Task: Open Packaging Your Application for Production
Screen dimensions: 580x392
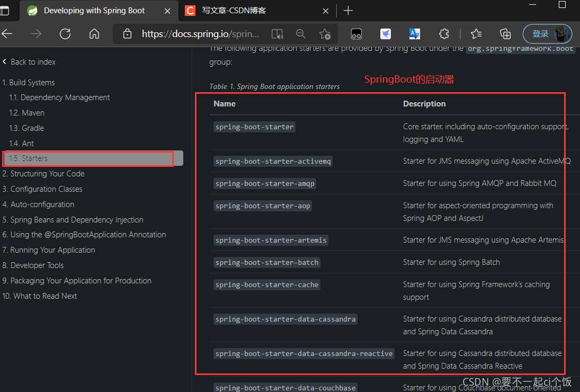Action: coord(77,281)
